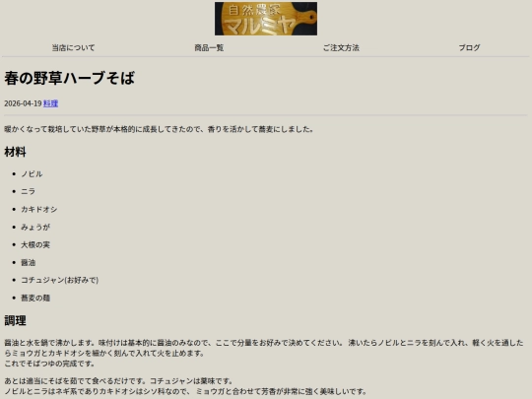Image resolution: width=532 pixels, height=399 pixels.
Task: Click the date 2026-04-19
Action: [23, 103]
